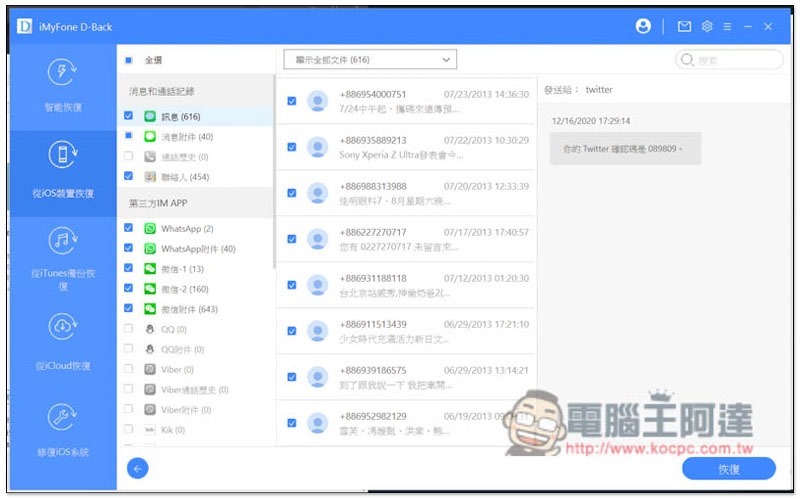Enable the QQ (0) checkbox
Screen dimensions: 800x499
tap(128, 329)
